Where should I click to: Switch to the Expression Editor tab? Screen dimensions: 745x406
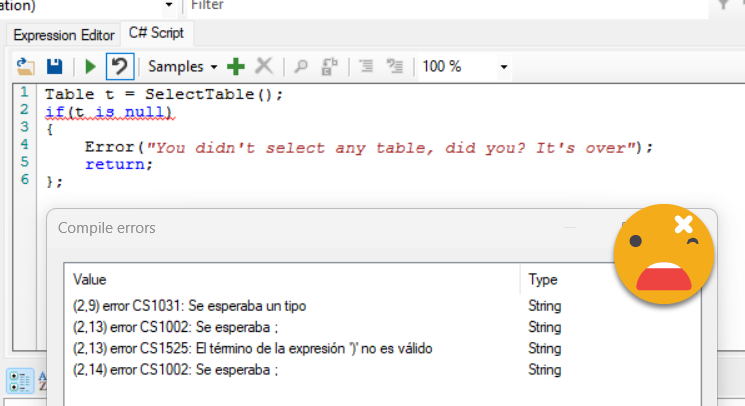(x=64, y=35)
